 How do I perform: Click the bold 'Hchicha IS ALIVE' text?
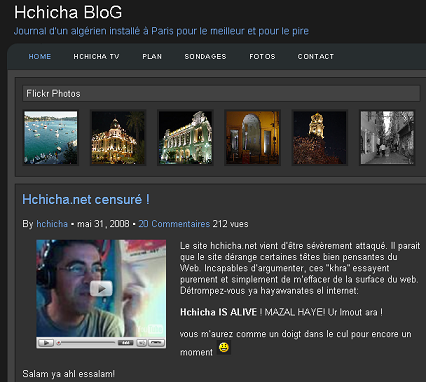218,312
